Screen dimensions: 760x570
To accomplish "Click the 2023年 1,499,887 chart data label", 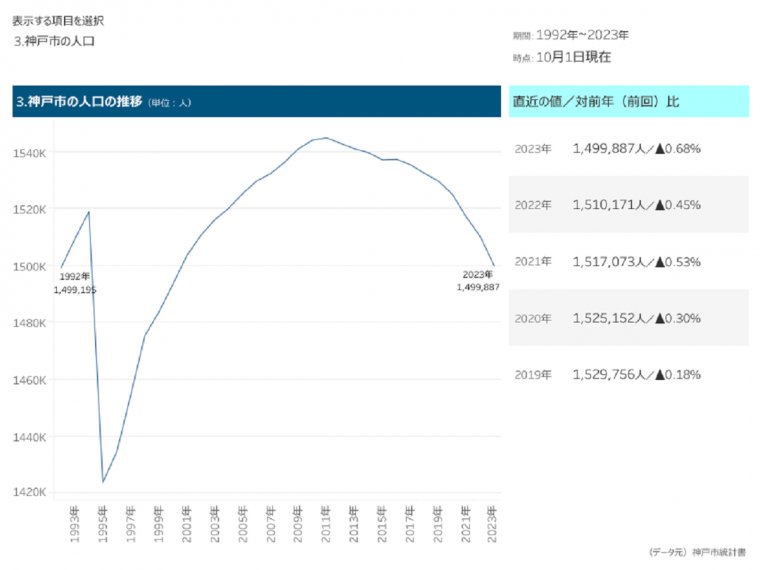I will pyautogui.click(x=478, y=281).
